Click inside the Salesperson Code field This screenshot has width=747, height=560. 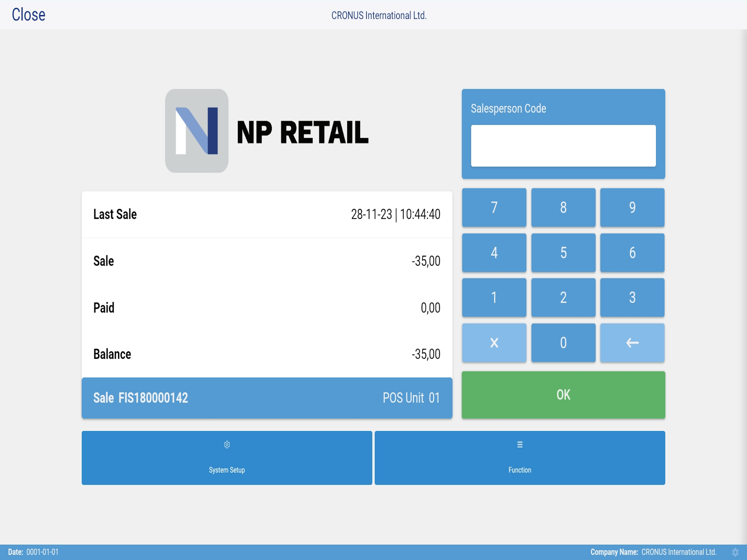[563, 145]
